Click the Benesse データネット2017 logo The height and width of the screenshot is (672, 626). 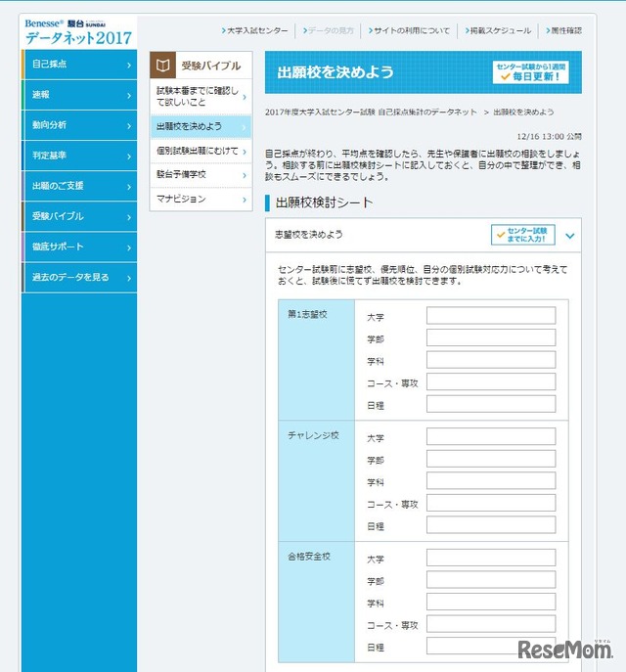pyautogui.click(x=79, y=32)
